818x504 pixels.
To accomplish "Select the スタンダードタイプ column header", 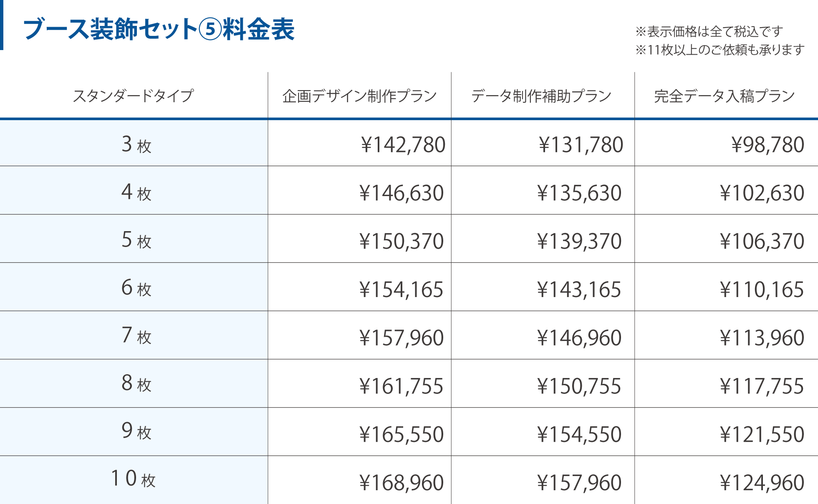I will point(134,96).
